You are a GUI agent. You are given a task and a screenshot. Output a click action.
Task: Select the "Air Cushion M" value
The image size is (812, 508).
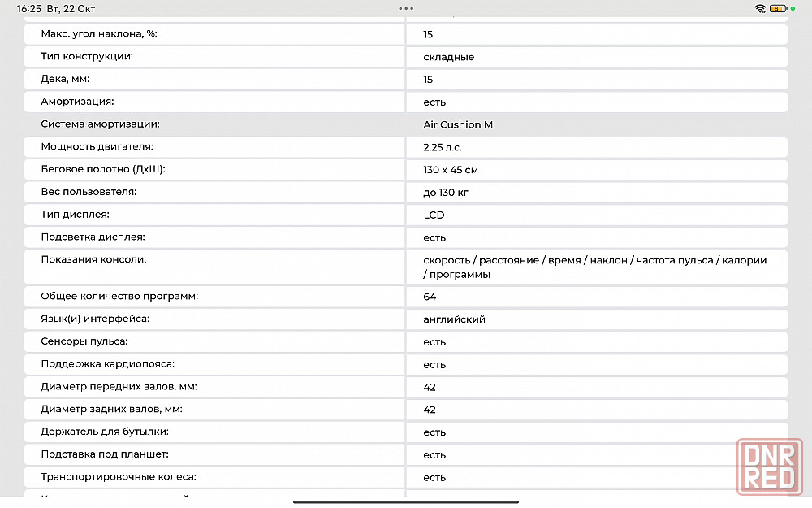(458, 124)
